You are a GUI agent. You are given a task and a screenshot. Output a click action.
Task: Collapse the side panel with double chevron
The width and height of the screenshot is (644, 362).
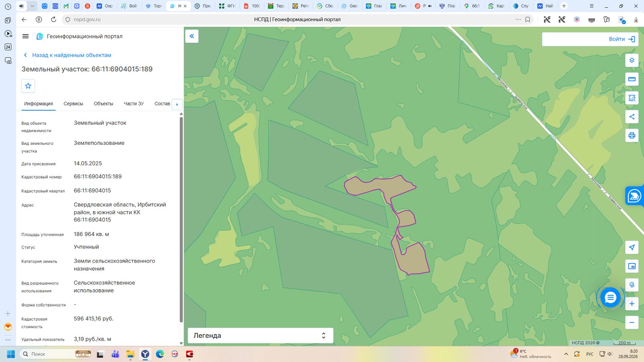(x=192, y=36)
